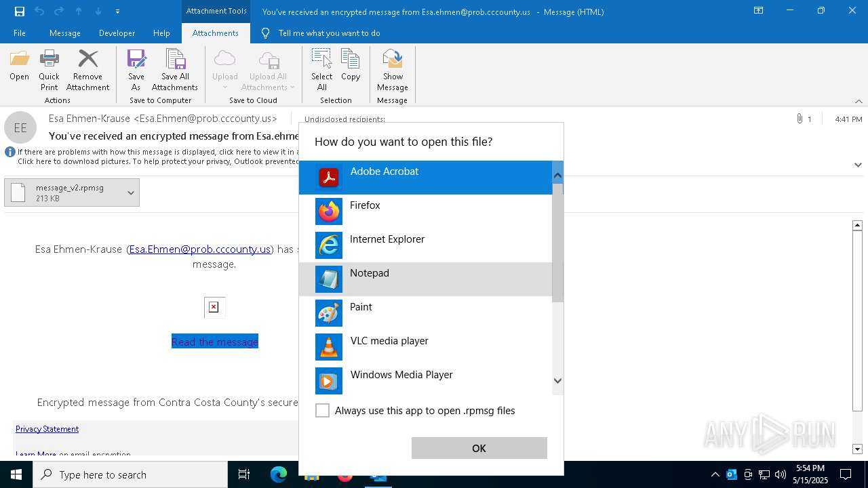Switch to the Developer tab
The height and width of the screenshot is (488, 868).
[117, 33]
